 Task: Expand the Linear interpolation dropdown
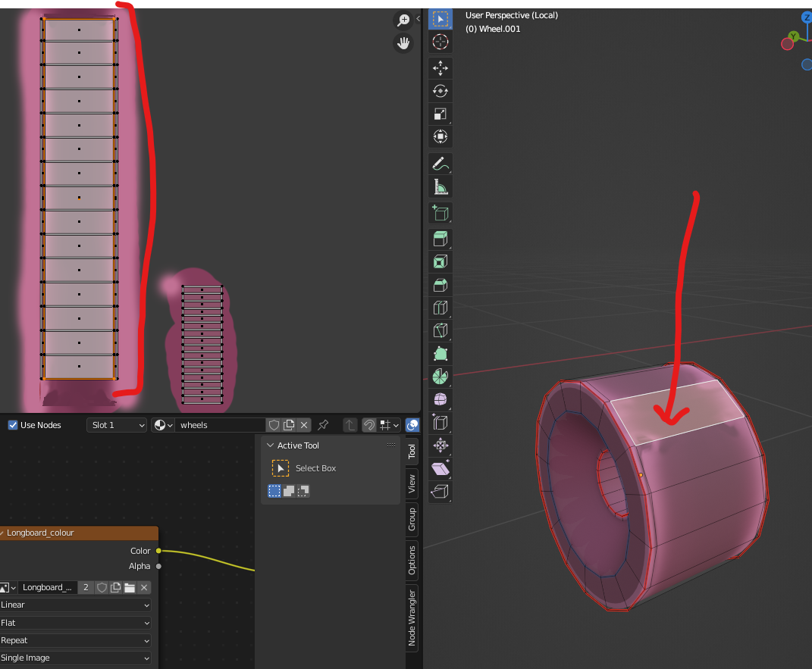point(75,605)
